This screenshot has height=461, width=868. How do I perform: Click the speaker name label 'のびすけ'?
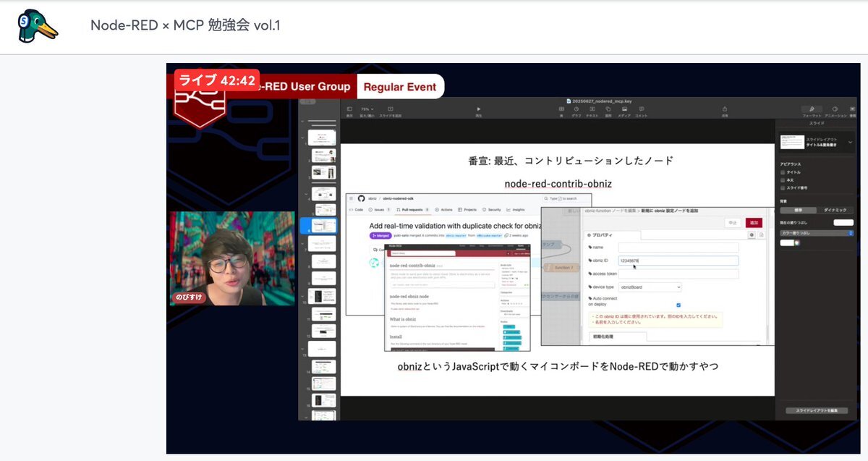190,297
